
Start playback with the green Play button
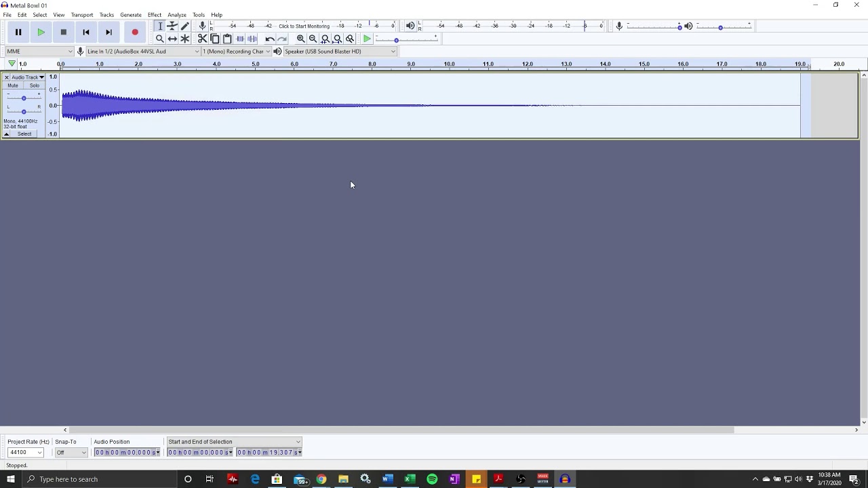[41, 32]
